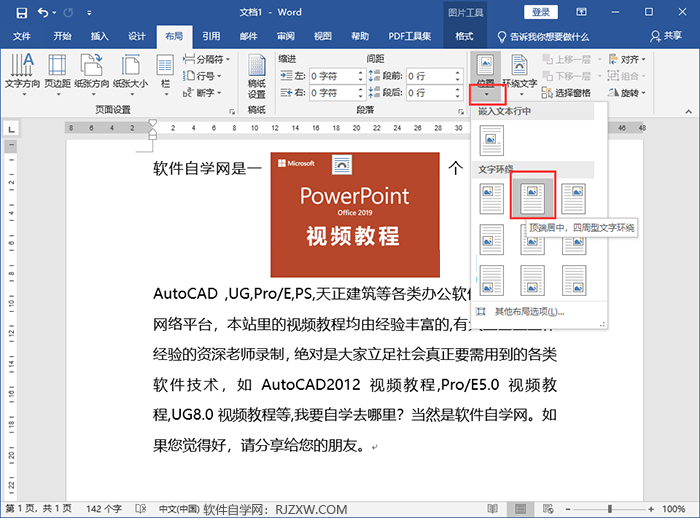Open the 段落 dialog launcher
Image resolution: width=700 pixels, height=518 pixels.
461,111
